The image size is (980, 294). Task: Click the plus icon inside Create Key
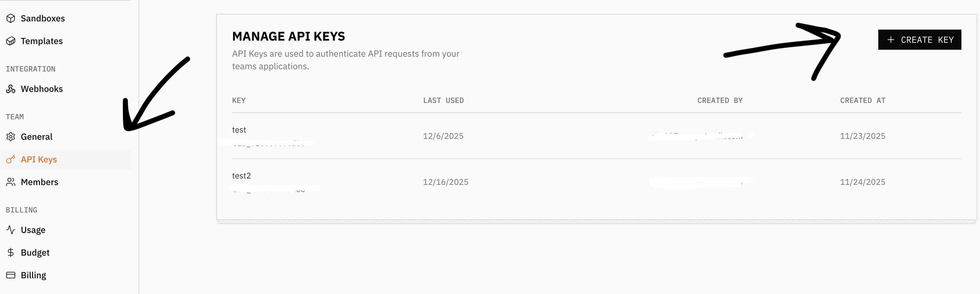[892, 40]
